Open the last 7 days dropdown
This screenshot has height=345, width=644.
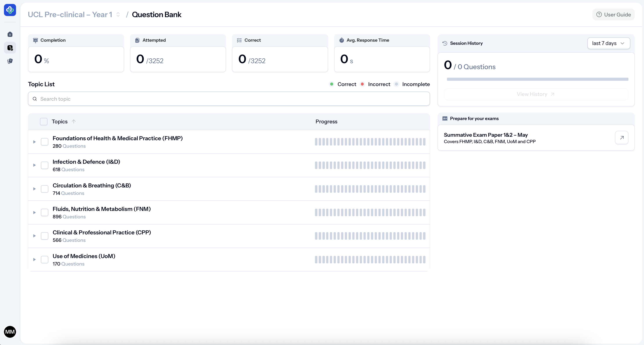coord(608,43)
